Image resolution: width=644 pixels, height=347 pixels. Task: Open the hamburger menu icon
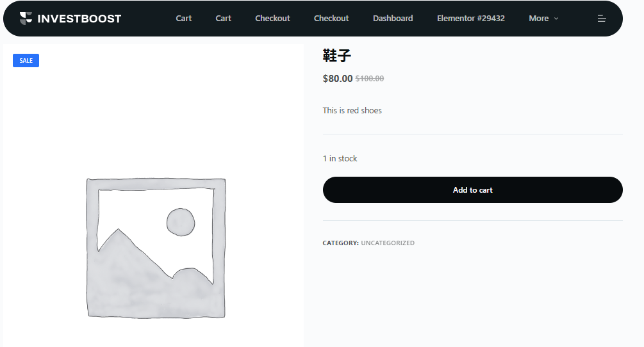(602, 19)
